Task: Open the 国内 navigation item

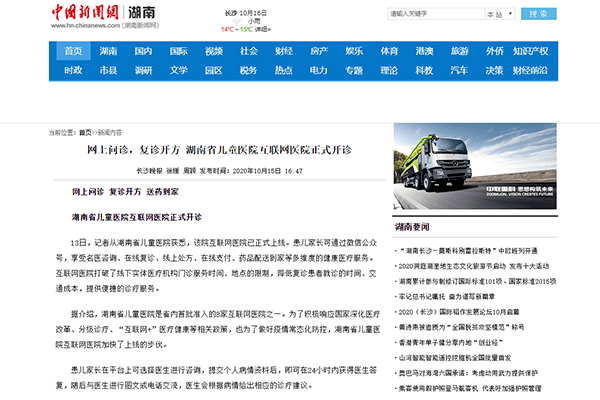Action: [143, 51]
